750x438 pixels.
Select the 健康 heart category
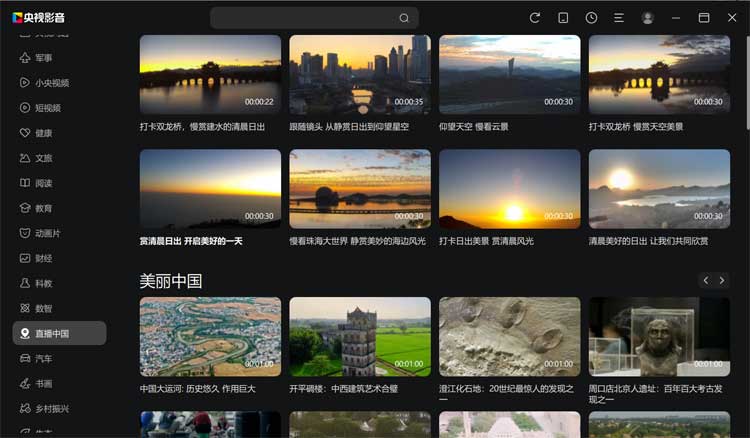pos(36,133)
